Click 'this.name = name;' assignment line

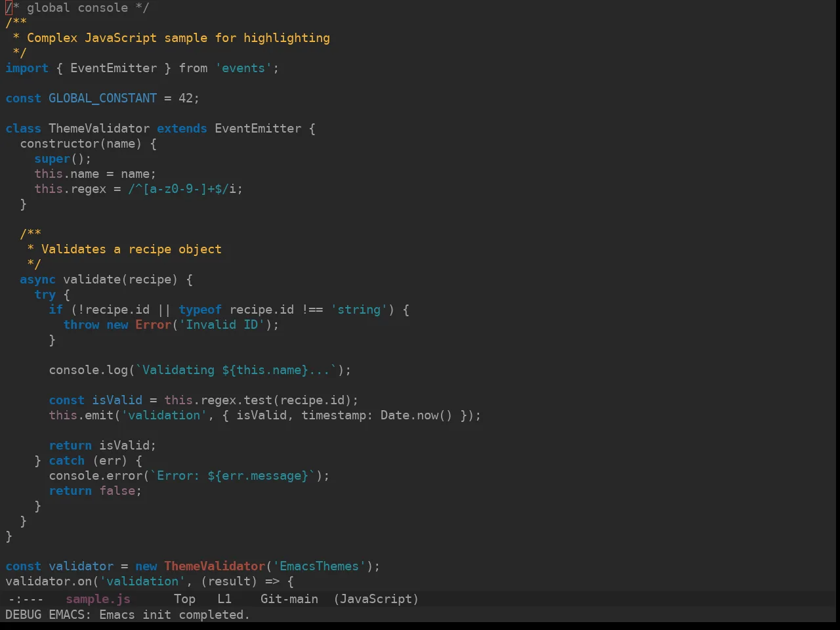tap(95, 174)
